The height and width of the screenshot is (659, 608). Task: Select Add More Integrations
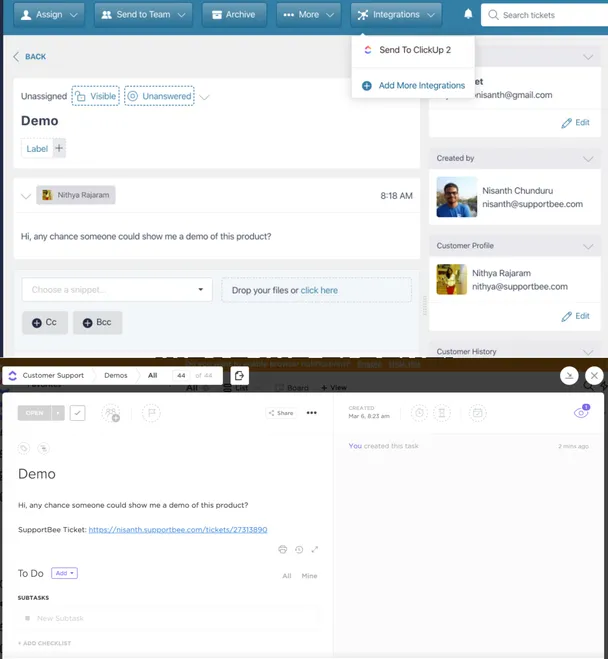pyautogui.click(x=414, y=86)
